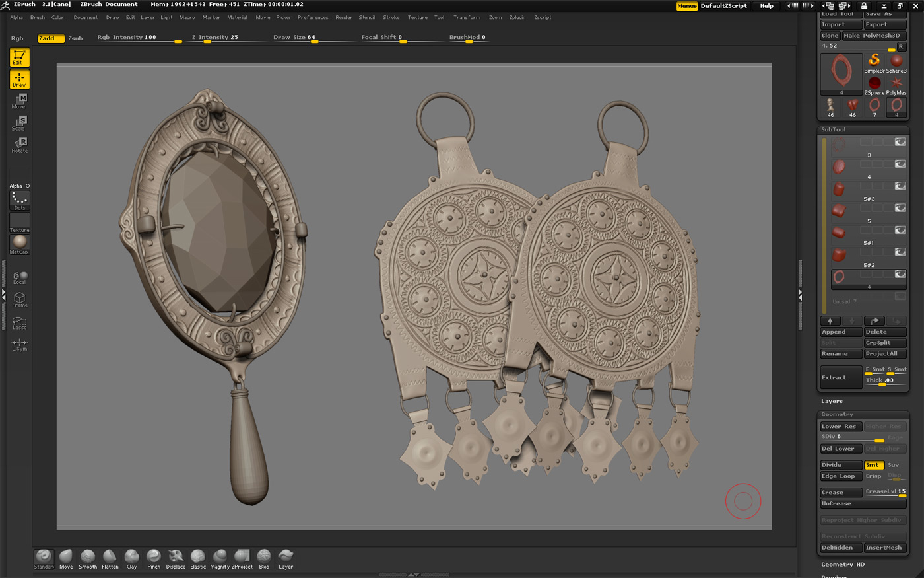Image resolution: width=924 pixels, height=578 pixels.
Task: Open the Brush menu
Action: tap(38, 18)
